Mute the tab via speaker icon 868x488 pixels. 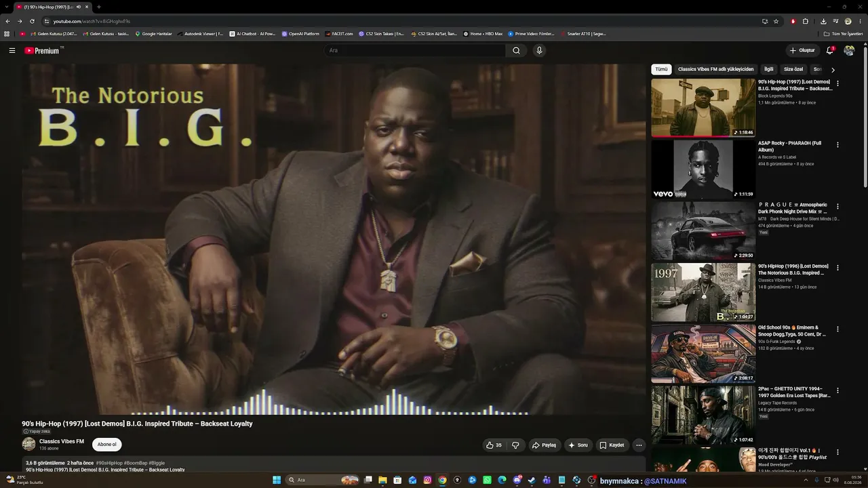[x=79, y=7]
